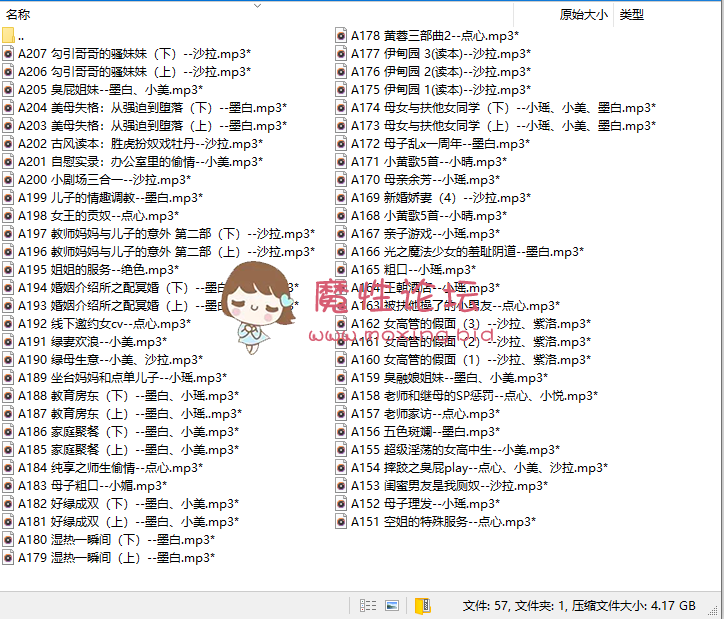Click the mp3 file icon for A187

click(x=8, y=414)
